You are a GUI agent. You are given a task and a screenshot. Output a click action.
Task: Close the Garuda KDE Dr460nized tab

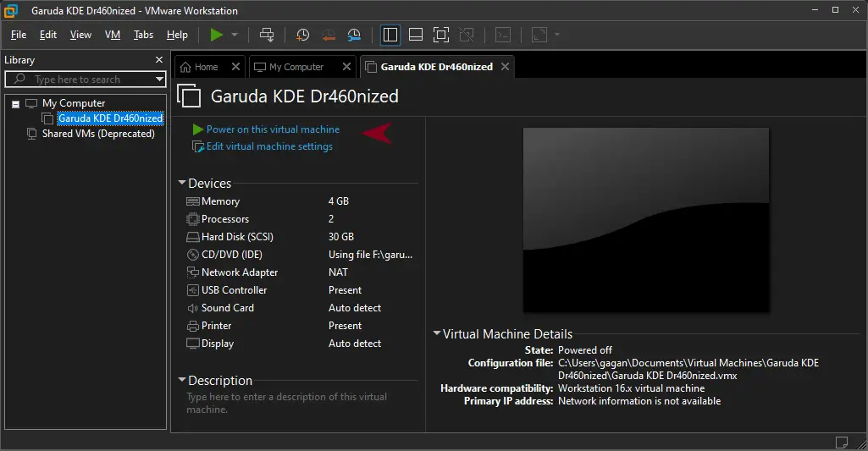point(505,66)
